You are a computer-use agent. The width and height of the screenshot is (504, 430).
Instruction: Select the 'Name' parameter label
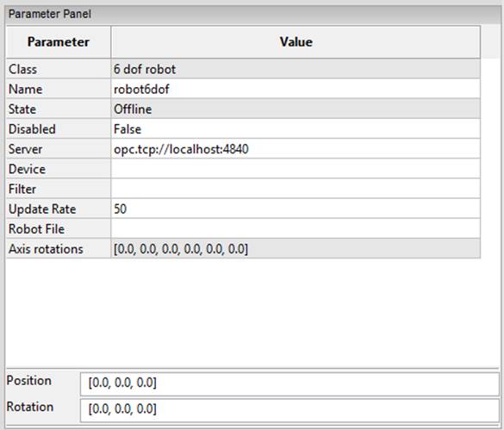tap(59, 89)
